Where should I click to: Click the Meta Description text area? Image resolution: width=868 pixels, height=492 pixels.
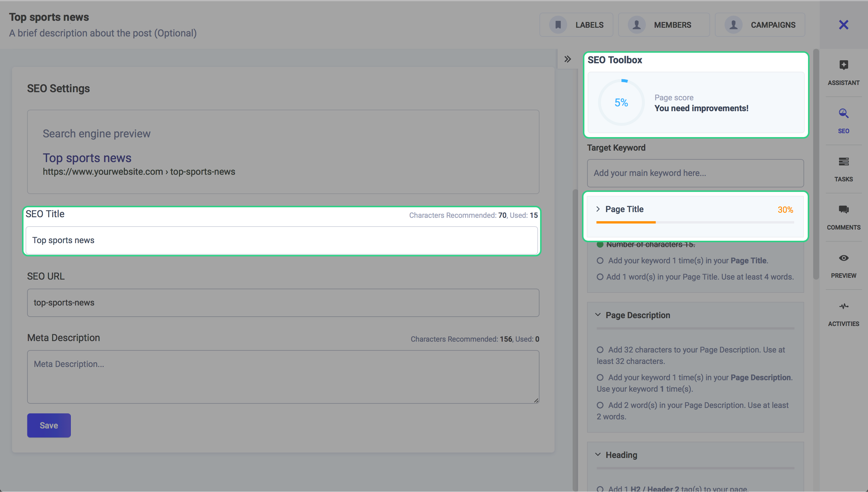283,377
